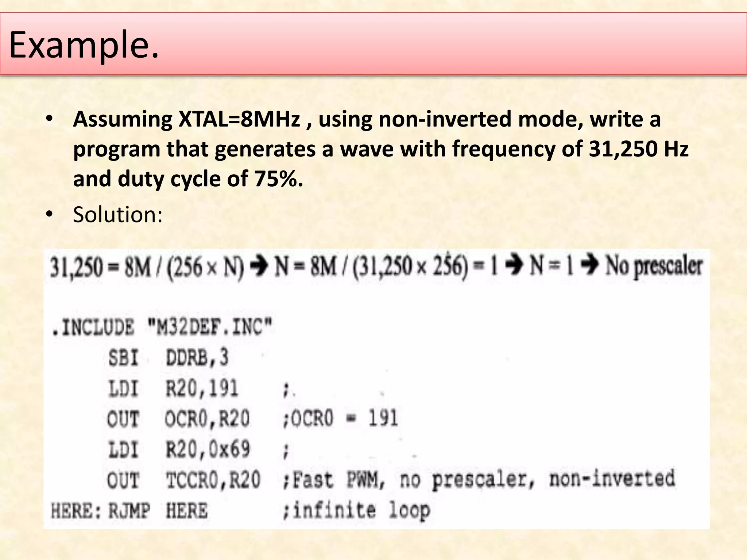Click the 'LDI R20,0x69' instruction
Image resolution: width=747 pixels, height=560 pixels.
pos(179,449)
